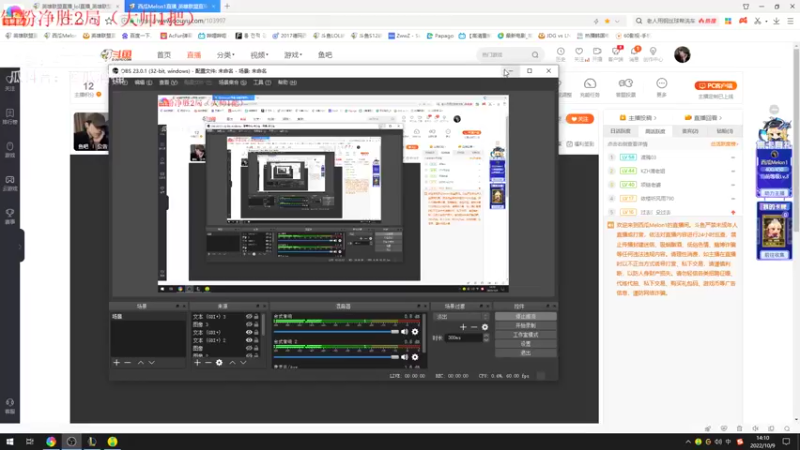Open gear settings for 台式音响 mixer channel
The image size is (800, 450).
click(x=415, y=332)
